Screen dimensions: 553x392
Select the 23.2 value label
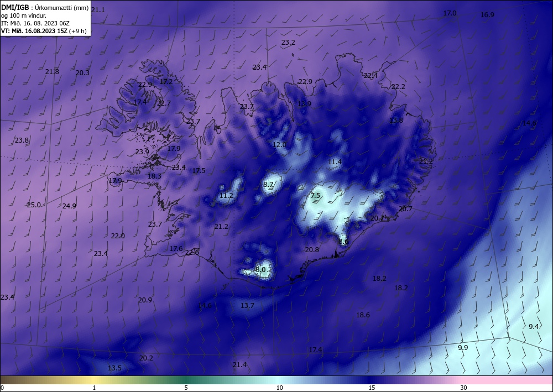click(x=288, y=43)
